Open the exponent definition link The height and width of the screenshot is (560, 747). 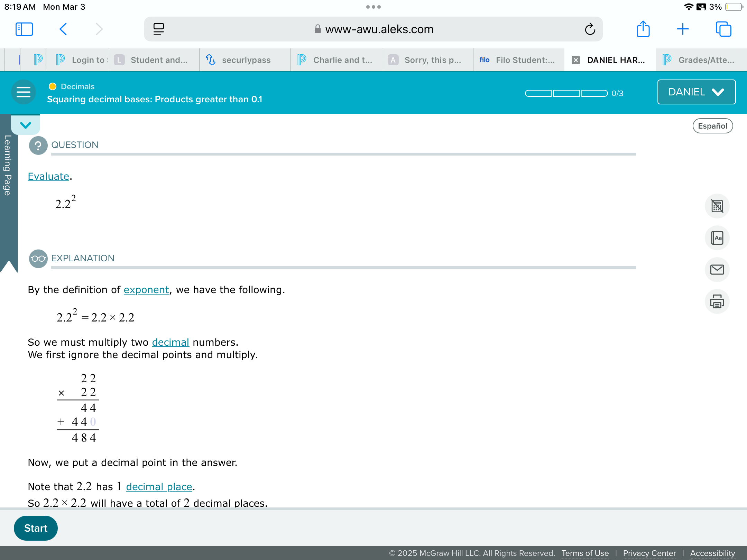146,290
